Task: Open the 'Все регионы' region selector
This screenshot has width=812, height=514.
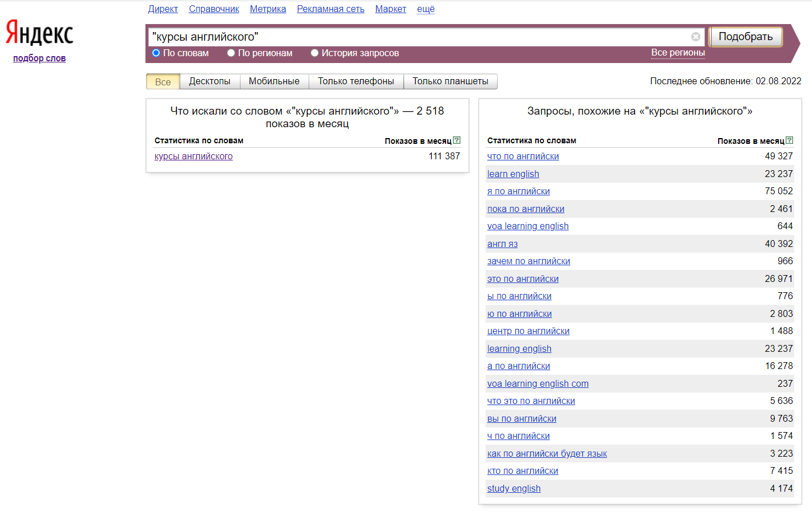Action: [677, 52]
